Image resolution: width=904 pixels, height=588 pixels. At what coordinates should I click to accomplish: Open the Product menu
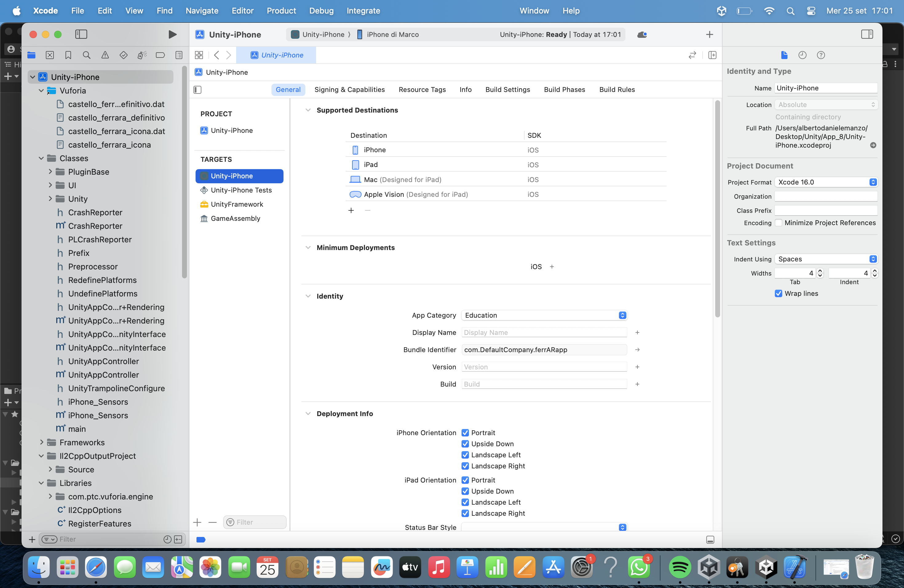[x=281, y=11]
